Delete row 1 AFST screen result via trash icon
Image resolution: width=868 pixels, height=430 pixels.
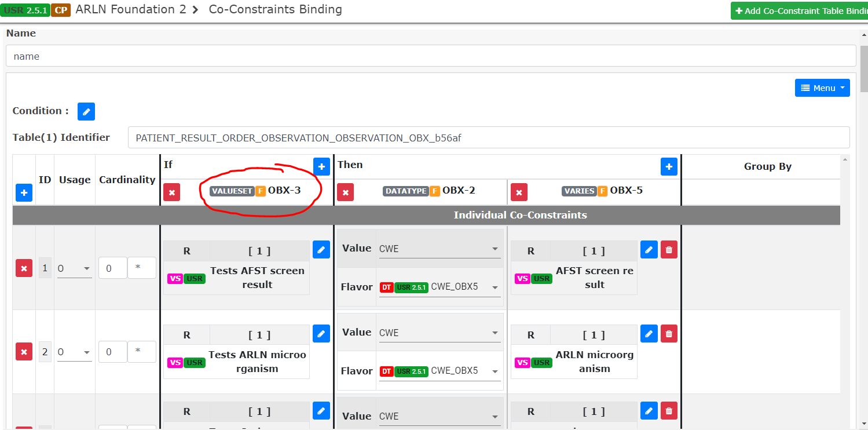tap(669, 249)
